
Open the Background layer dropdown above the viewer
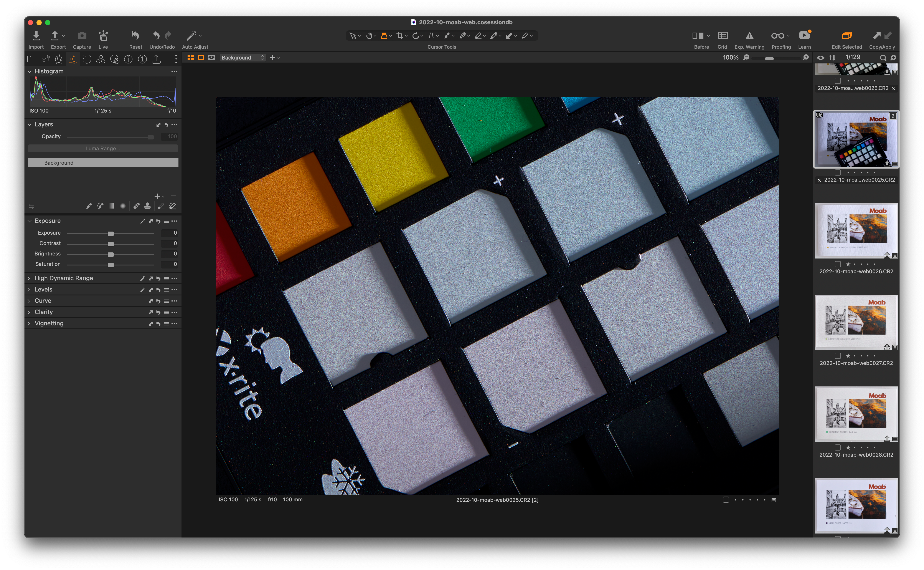pos(242,57)
